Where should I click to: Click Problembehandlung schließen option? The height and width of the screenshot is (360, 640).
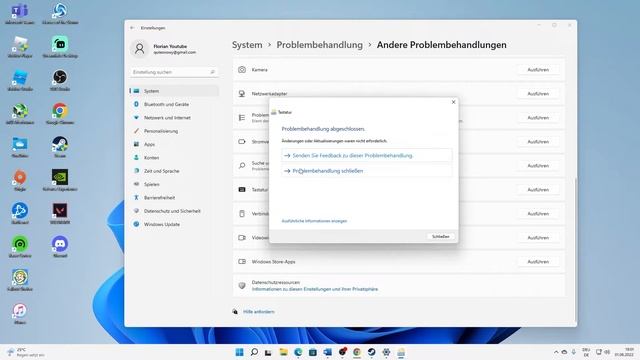(x=367, y=171)
